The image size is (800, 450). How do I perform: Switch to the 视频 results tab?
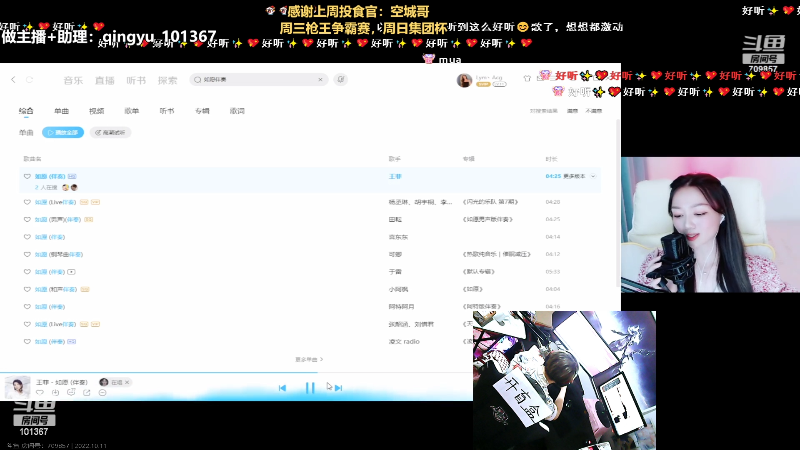click(x=96, y=111)
